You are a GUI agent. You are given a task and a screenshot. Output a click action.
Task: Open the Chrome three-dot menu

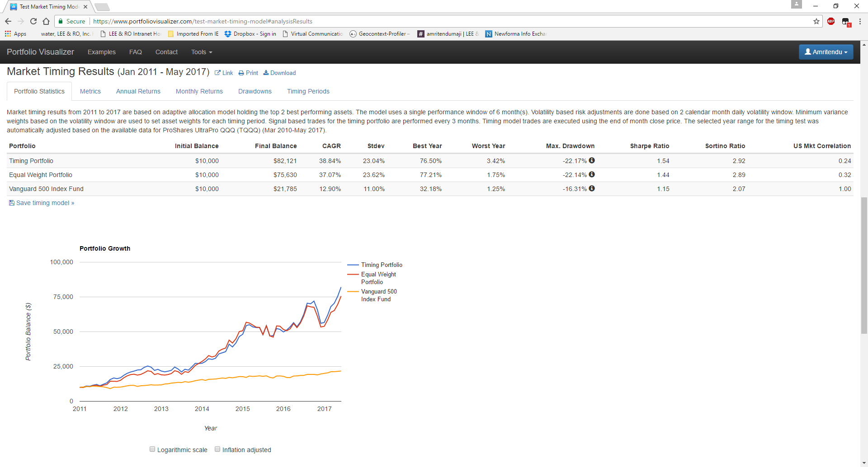(860, 21)
